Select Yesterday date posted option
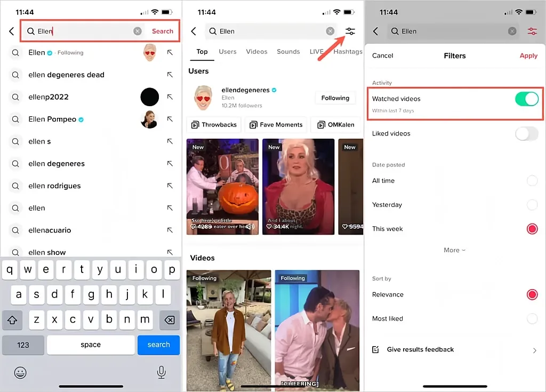The width and height of the screenshot is (546, 392). click(x=532, y=205)
